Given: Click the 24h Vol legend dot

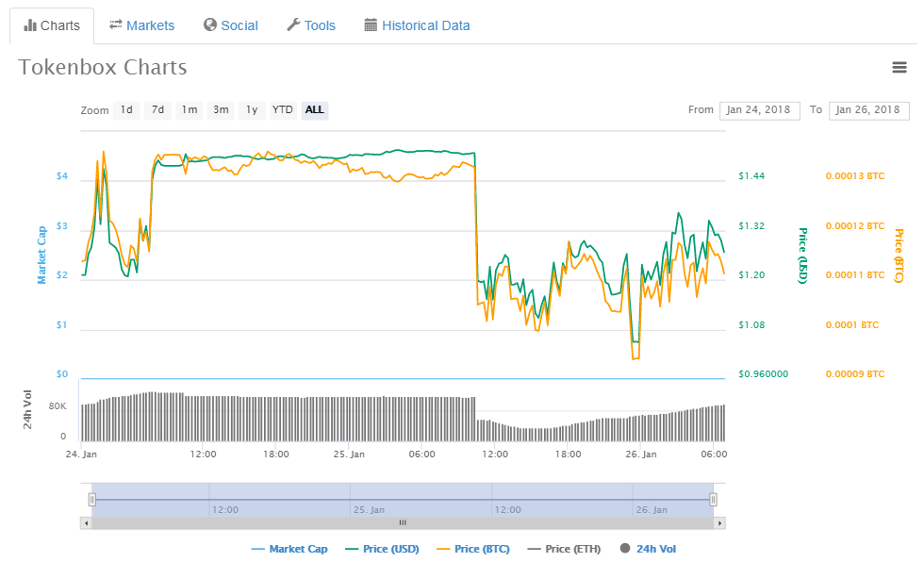Looking at the screenshot, I should tap(625, 549).
